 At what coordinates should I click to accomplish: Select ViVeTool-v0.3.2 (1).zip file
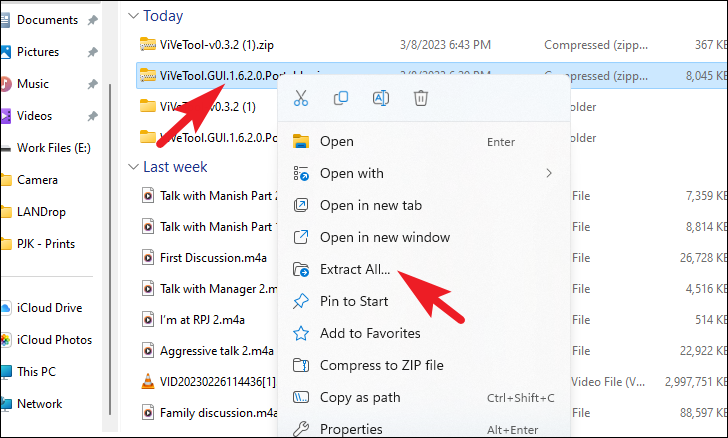[x=217, y=45]
